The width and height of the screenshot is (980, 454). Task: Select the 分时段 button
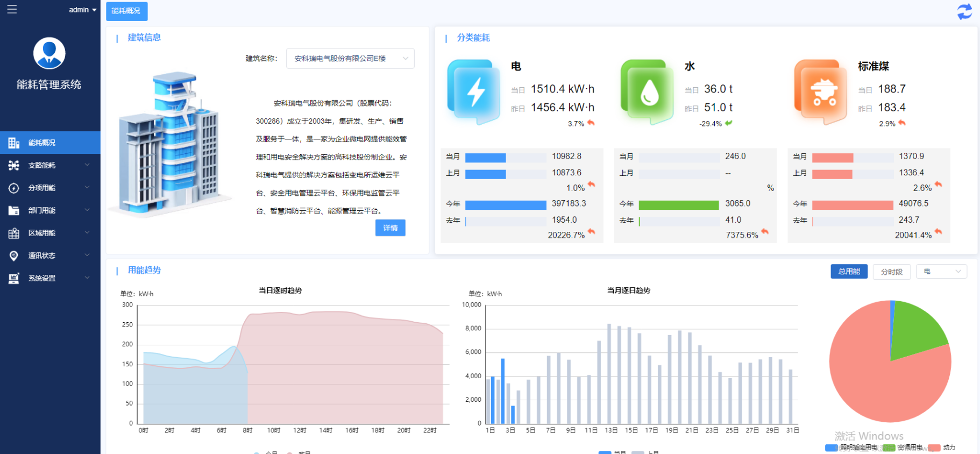click(x=892, y=272)
